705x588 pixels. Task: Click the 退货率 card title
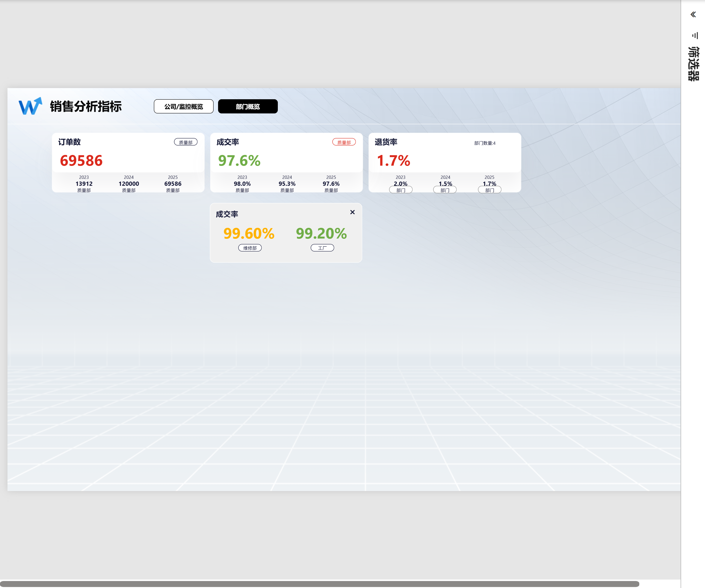(386, 142)
